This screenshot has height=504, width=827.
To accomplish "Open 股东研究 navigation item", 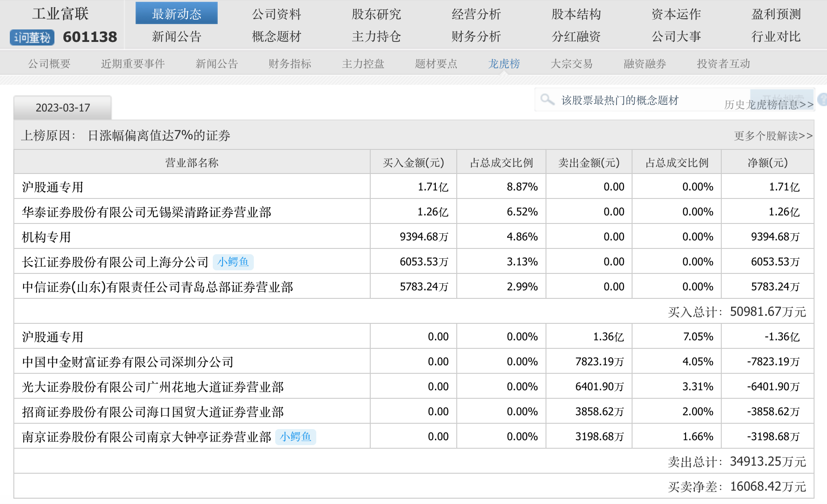I will pos(376,14).
